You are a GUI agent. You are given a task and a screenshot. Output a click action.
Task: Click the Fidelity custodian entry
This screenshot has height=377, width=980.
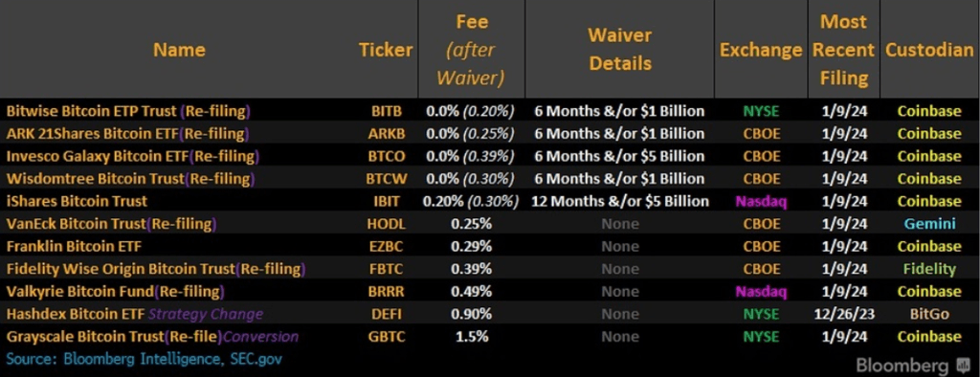point(929,269)
